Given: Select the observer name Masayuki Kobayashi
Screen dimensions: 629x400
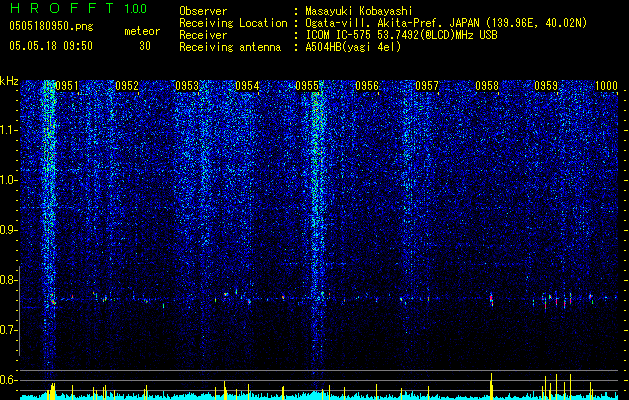Looking at the screenshot, I should click(359, 11).
